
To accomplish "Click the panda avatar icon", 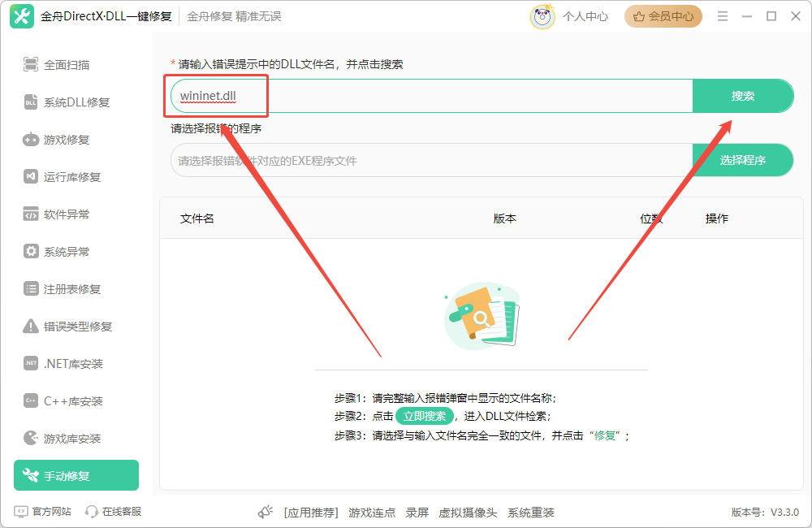I will [542, 16].
